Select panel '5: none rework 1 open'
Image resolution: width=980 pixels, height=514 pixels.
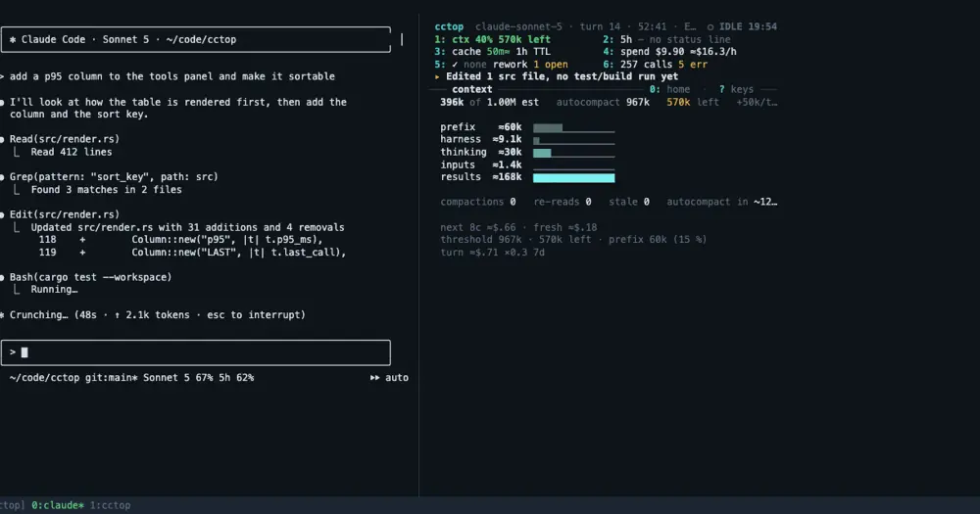[x=501, y=65]
